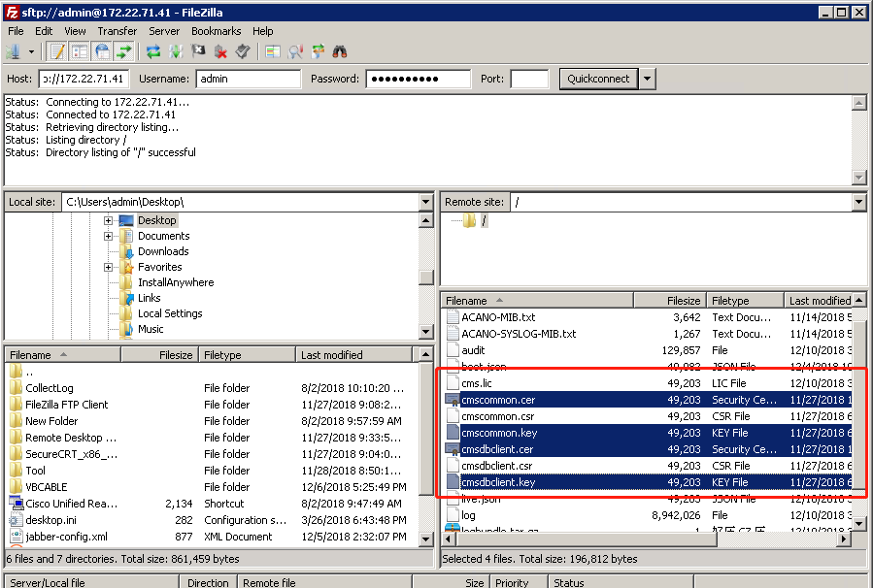Select root folder in remote tree
Image resolution: width=873 pixels, height=588 pixels.
pos(484,221)
